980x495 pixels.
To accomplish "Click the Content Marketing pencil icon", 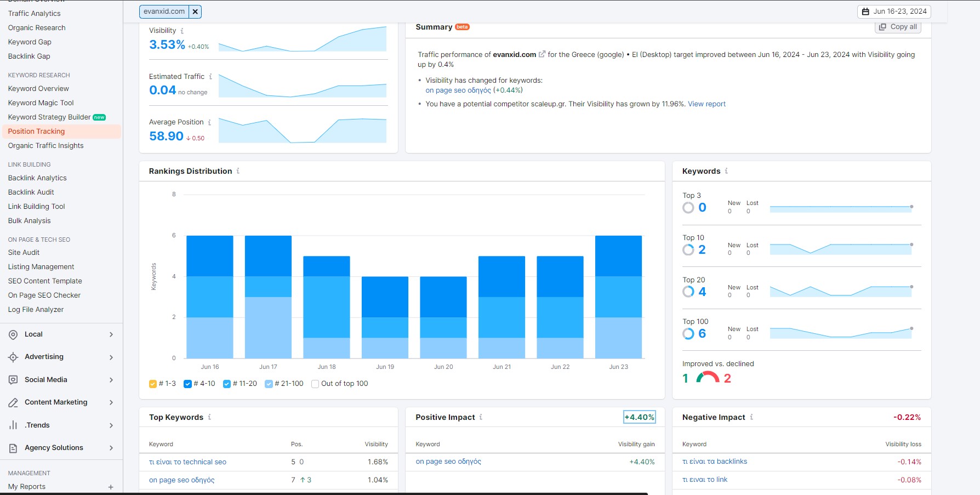I will pos(13,403).
